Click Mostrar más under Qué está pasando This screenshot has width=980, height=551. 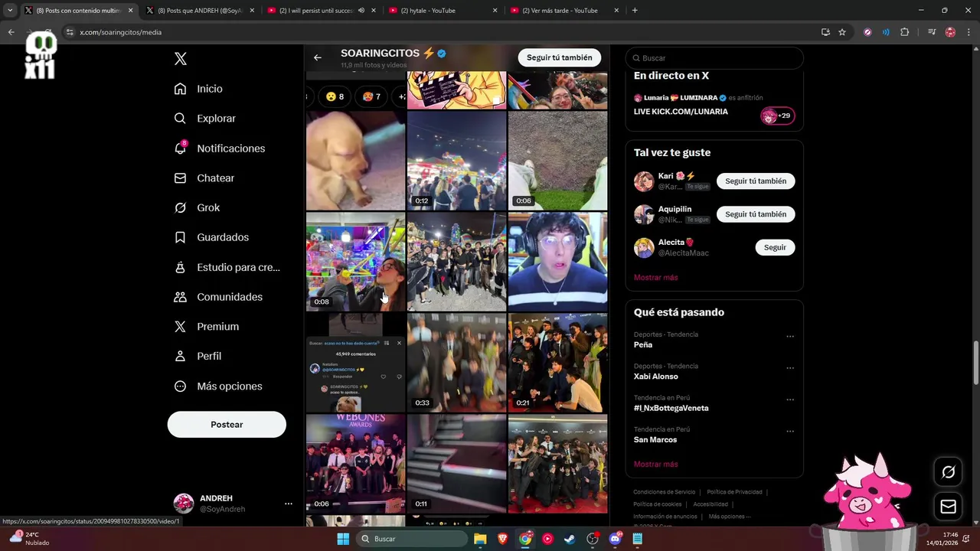click(x=655, y=464)
